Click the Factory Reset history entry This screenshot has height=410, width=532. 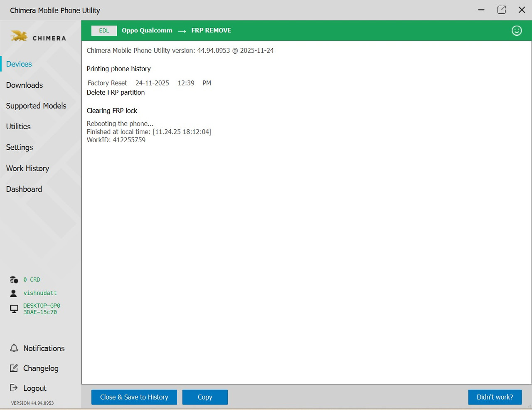pyautogui.click(x=107, y=83)
